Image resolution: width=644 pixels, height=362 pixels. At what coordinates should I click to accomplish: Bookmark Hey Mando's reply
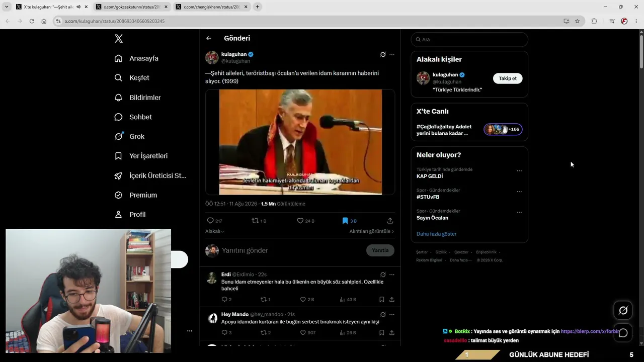(381, 333)
